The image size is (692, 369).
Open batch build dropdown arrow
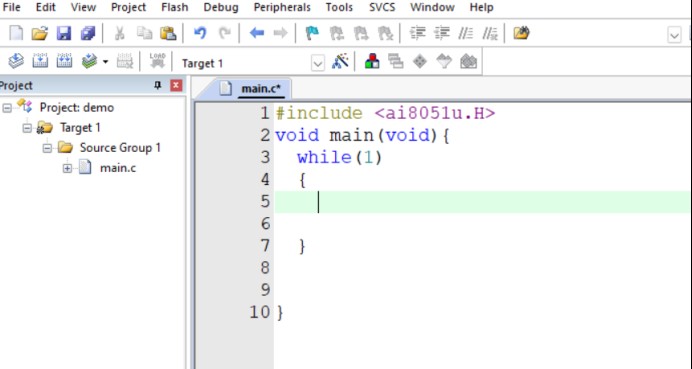click(105, 62)
